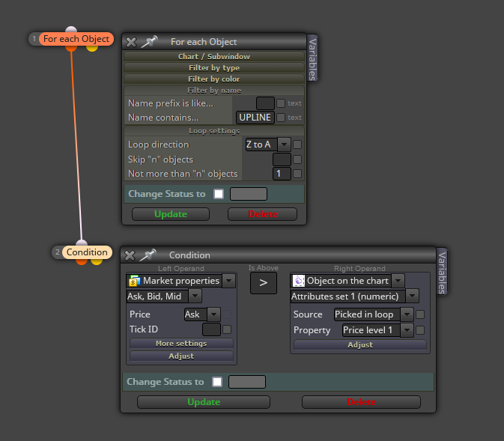The height and width of the screenshot is (441, 504).
Task: Open Variables tab of For each Object panel
Action: tap(312, 58)
